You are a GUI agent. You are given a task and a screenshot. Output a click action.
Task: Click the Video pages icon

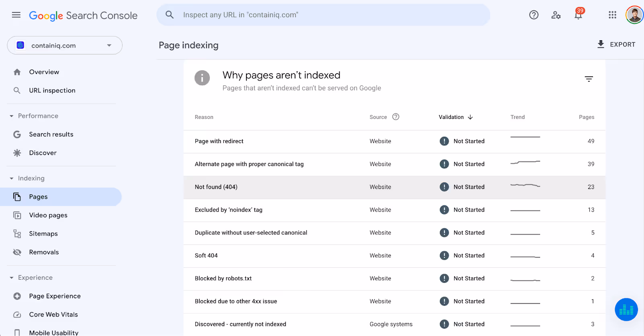(x=17, y=215)
